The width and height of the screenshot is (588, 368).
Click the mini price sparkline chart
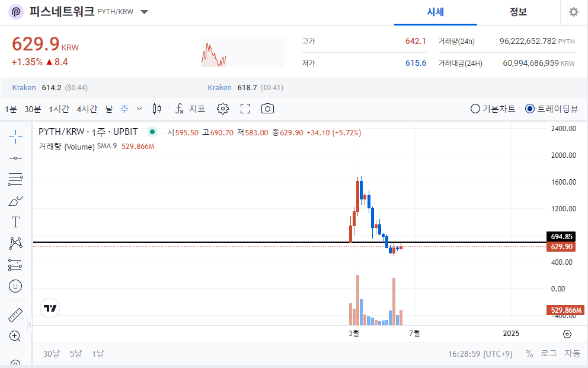(x=242, y=52)
